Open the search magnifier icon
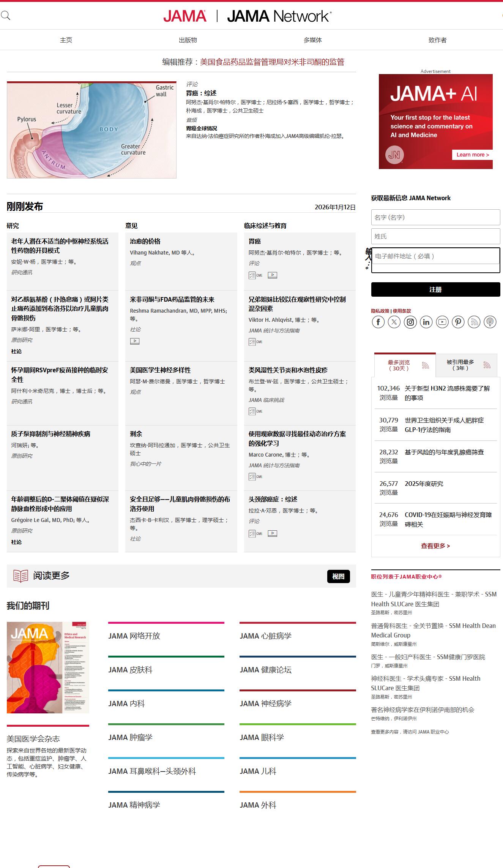 pyautogui.click(x=5, y=16)
